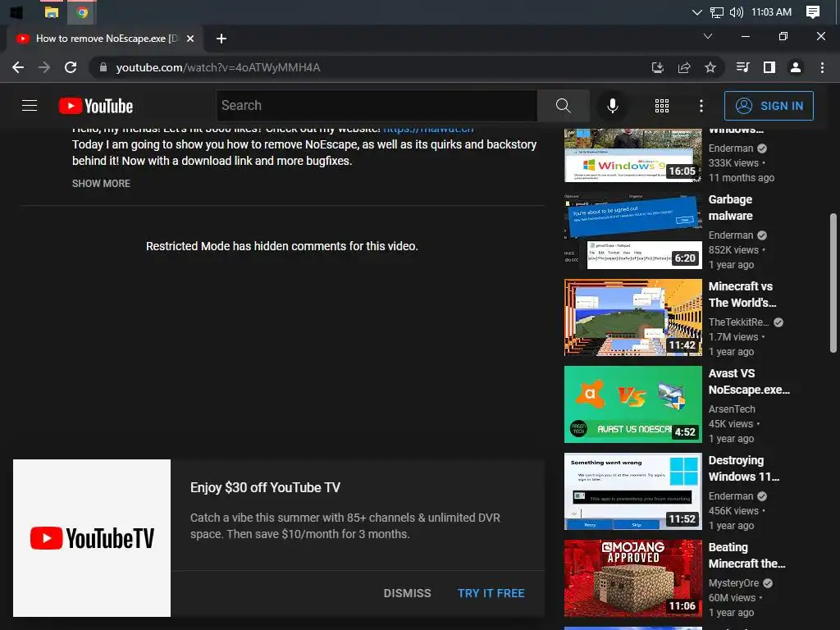The height and width of the screenshot is (630, 840).
Task: View site information lock icon
Action: pyautogui.click(x=103, y=67)
